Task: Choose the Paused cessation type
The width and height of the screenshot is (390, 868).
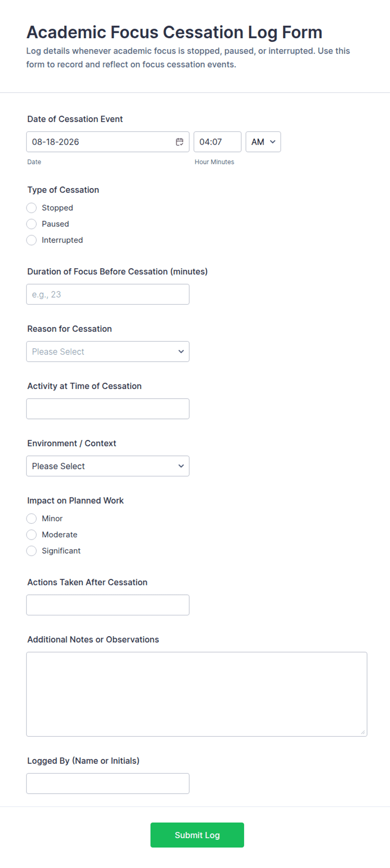Action: 31,224
